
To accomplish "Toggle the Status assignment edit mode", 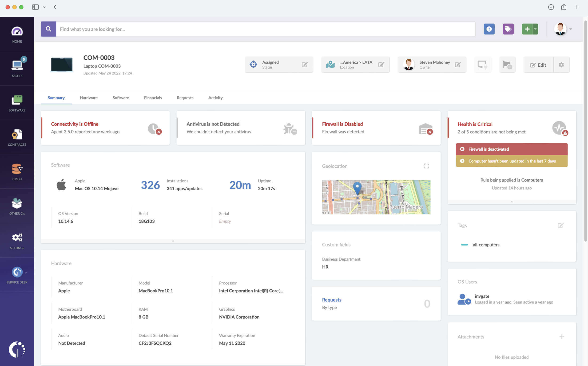I will pyautogui.click(x=305, y=64).
